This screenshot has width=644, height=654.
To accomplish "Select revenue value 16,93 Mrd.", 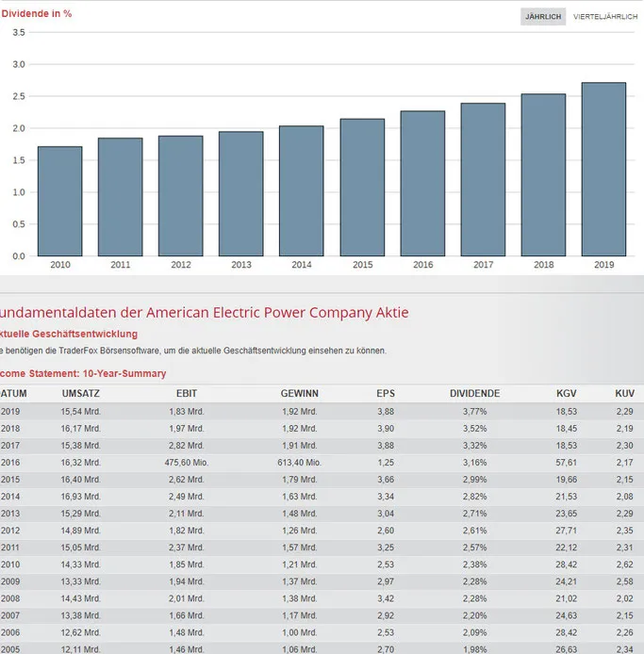I will point(80,497).
